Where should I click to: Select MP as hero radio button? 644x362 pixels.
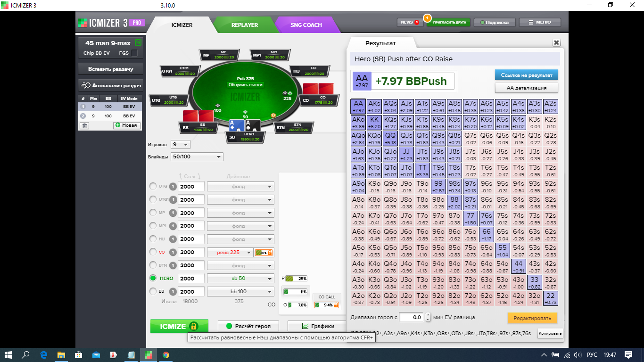click(x=153, y=213)
